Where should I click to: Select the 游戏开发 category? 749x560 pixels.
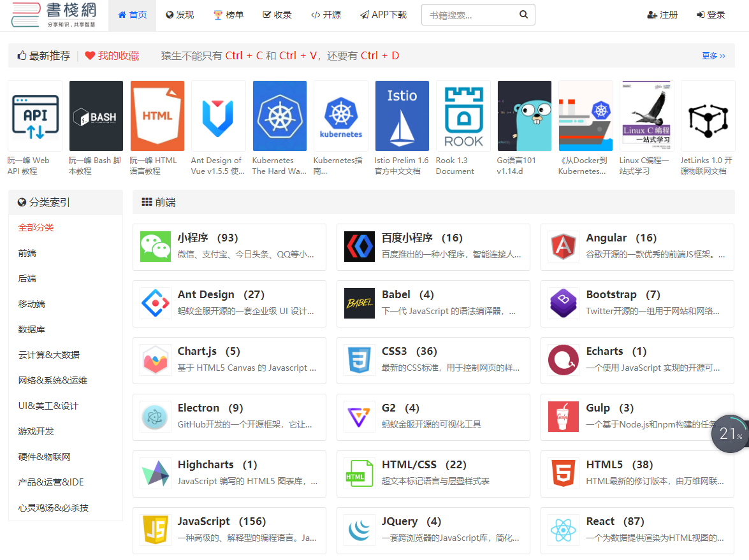click(36, 431)
